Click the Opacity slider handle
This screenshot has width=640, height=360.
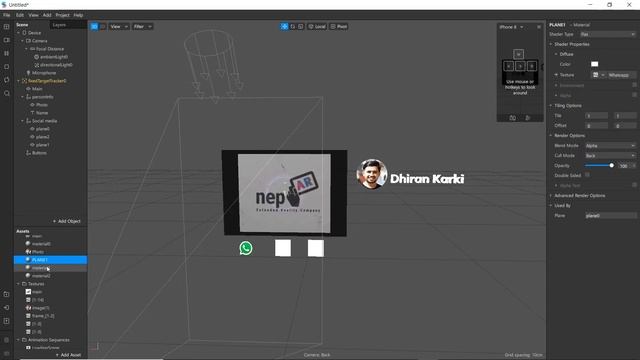611,165
